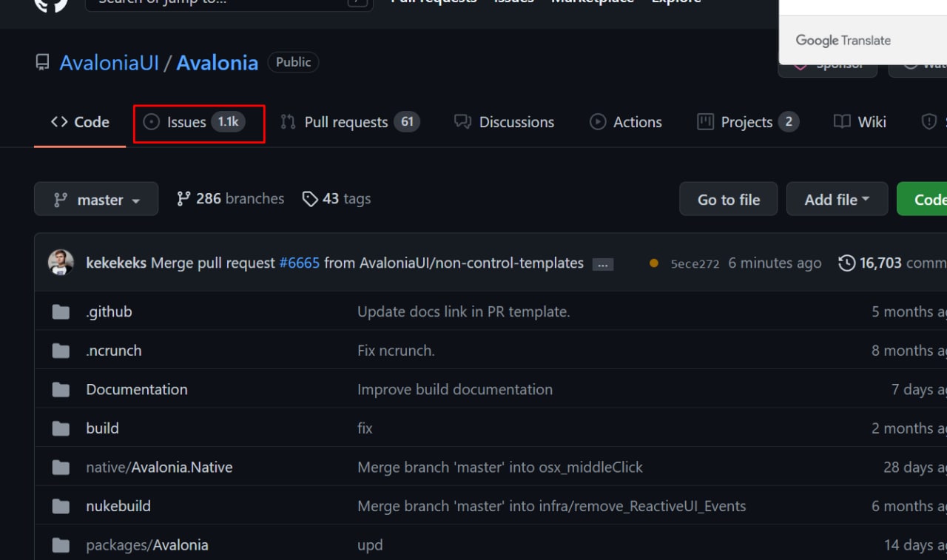This screenshot has width=947, height=560.
Task: Open commit 'Merge branch master into osx_middleClick'
Action: tap(500, 468)
